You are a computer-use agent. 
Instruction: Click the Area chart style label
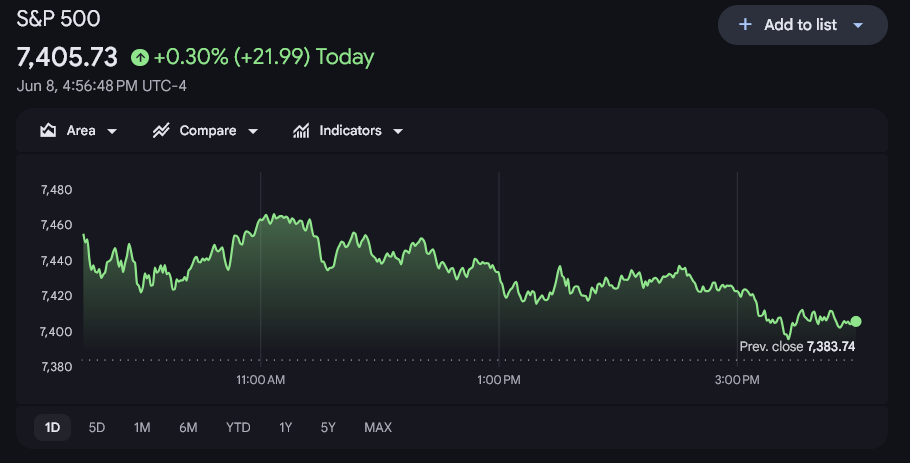[x=81, y=131]
